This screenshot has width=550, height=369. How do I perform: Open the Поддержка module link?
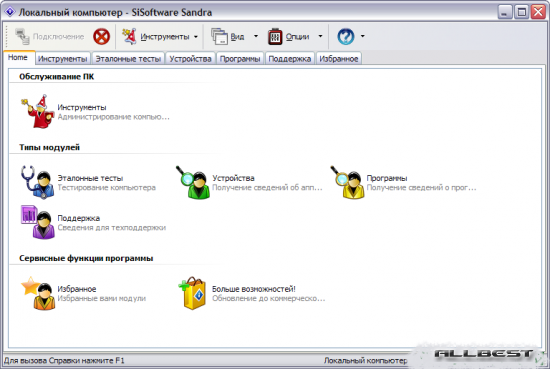(x=79, y=218)
